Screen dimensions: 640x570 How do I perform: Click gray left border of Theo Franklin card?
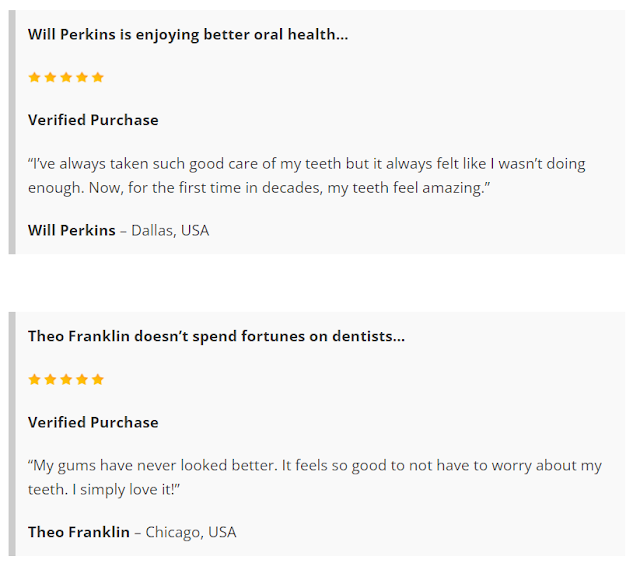tap(12, 434)
